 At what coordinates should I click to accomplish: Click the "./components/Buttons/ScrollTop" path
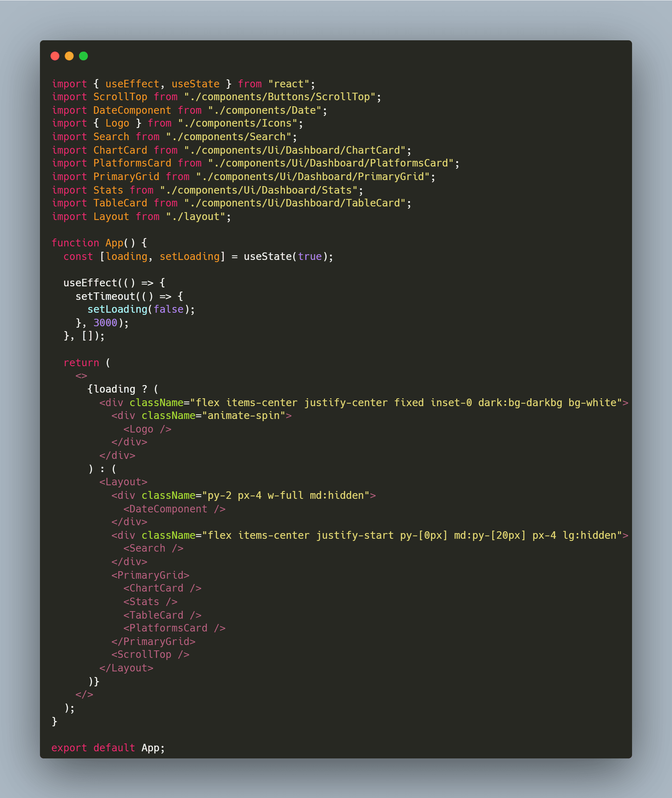[x=280, y=97]
